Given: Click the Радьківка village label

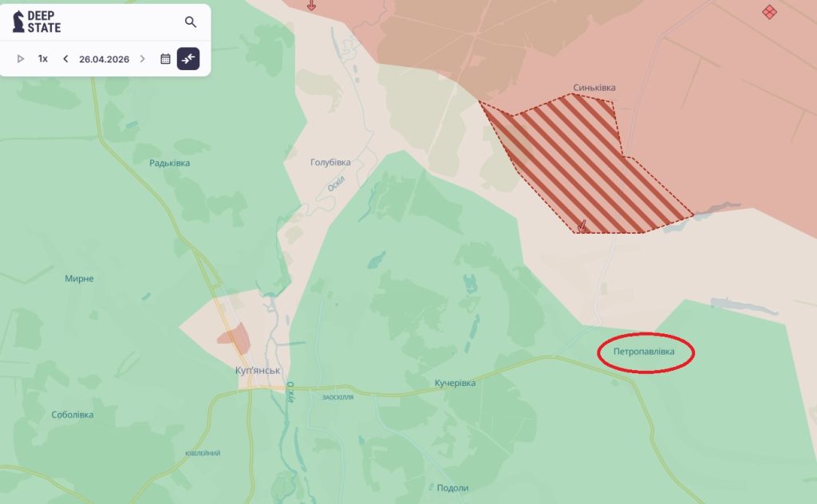Looking at the screenshot, I should 169,163.
